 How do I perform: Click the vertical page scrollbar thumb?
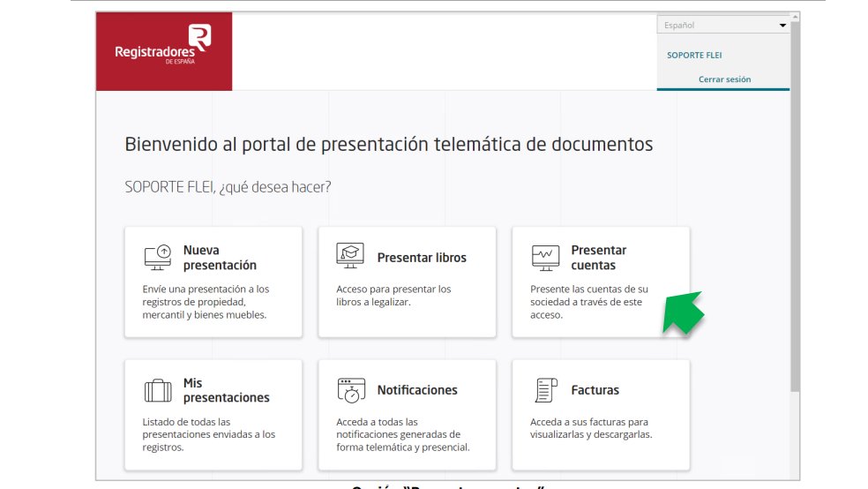pos(795,207)
